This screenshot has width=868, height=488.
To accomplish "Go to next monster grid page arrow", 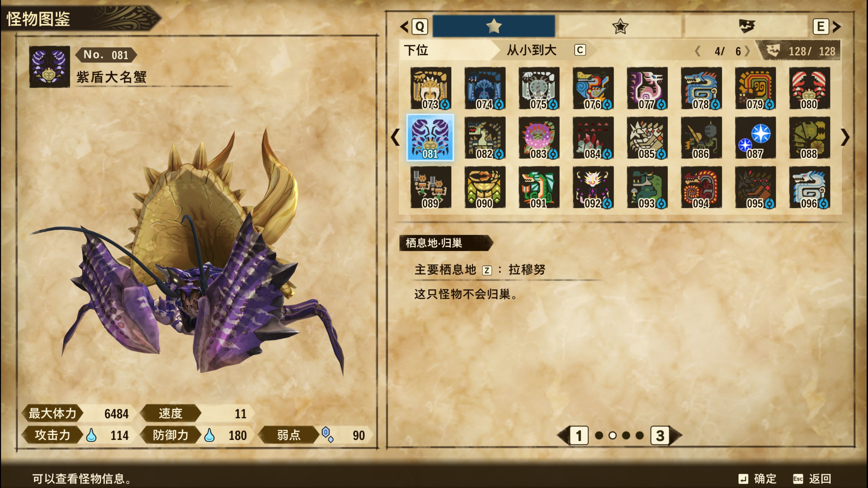I will pos(845,138).
